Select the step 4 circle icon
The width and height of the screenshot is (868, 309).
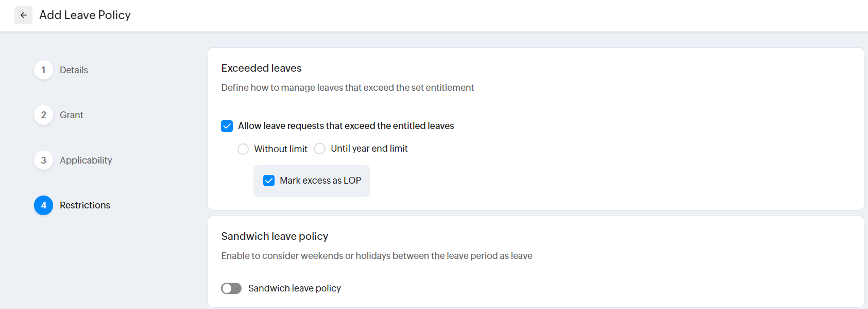[44, 205]
